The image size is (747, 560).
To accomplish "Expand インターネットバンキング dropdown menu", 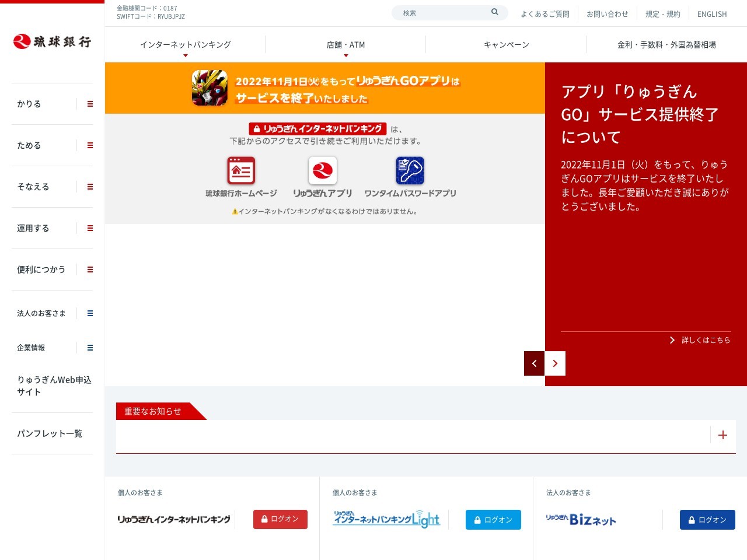I will (186, 45).
